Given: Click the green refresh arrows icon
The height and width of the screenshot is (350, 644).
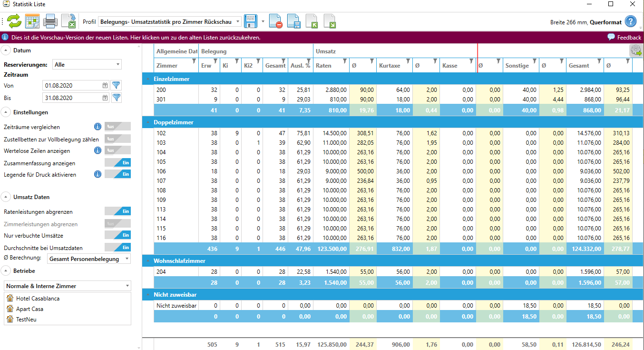Looking at the screenshot, I should tap(14, 21).
